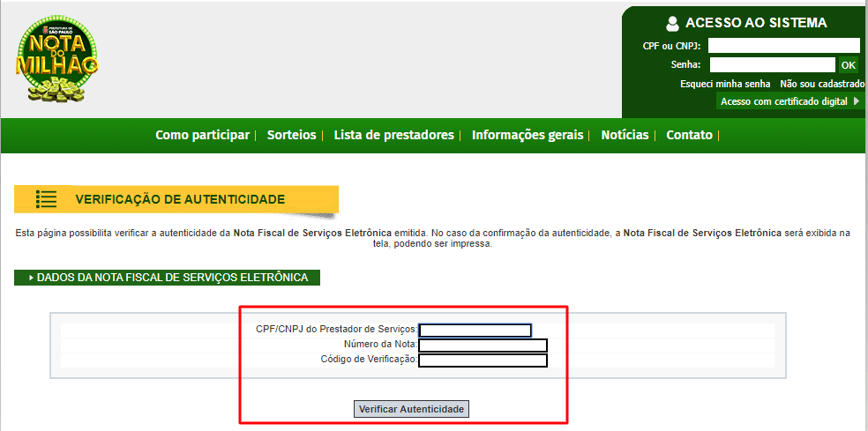Image resolution: width=868 pixels, height=431 pixels.
Task: Click the user icon beside Acesso ao Sistema
Action: (x=672, y=23)
